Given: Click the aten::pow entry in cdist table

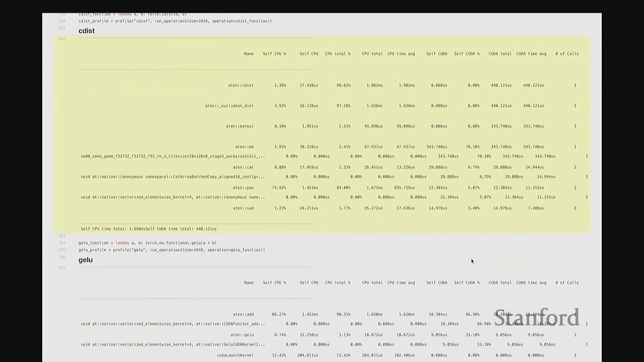Looking at the screenshot, I should [x=243, y=188].
